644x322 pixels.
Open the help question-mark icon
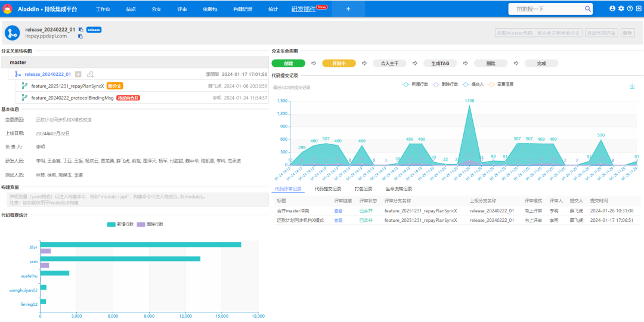tap(630, 8)
